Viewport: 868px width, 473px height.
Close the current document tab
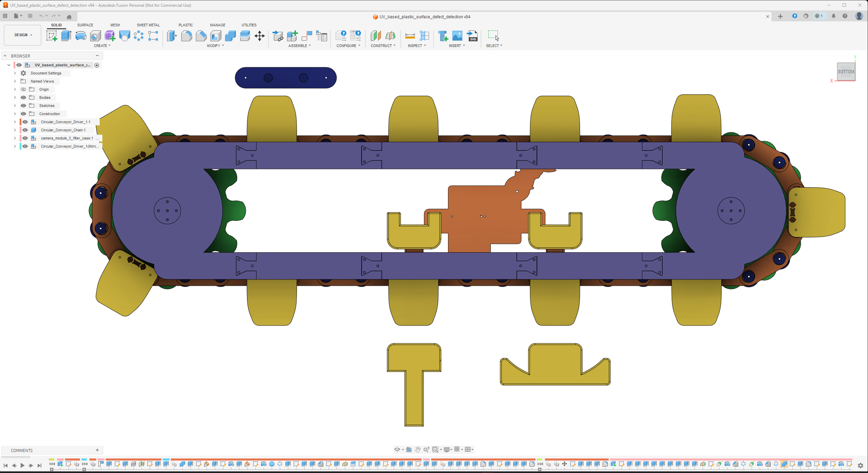(x=767, y=17)
